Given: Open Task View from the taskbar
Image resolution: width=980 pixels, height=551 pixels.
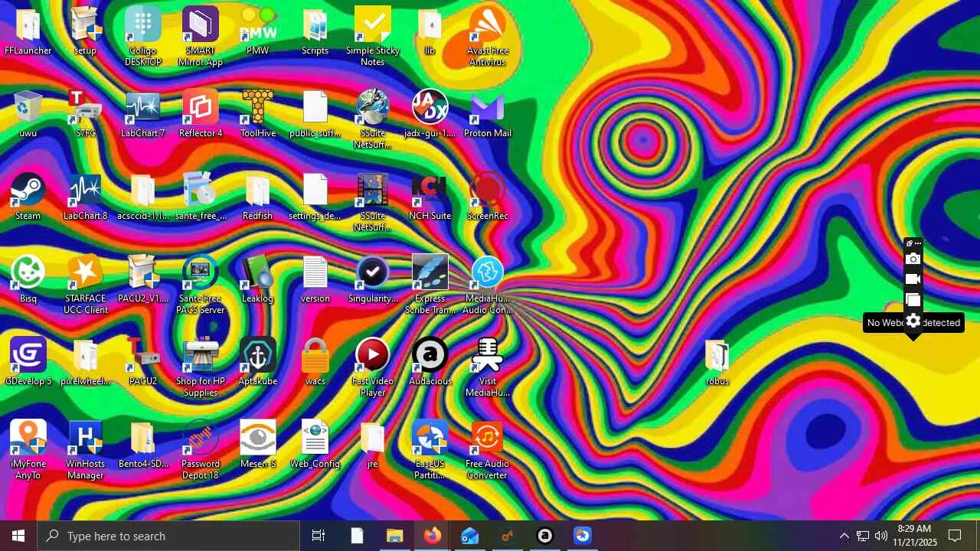Looking at the screenshot, I should tap(318, 536).
